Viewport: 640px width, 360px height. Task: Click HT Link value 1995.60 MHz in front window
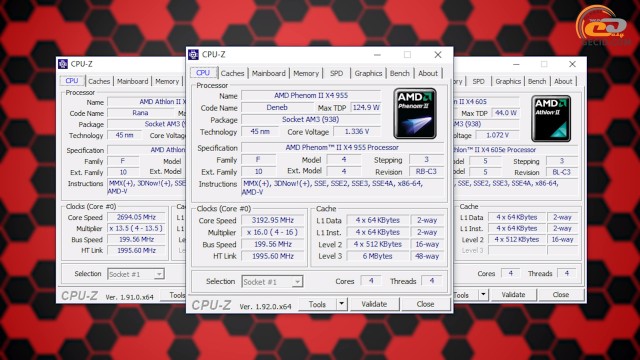[273, 256]
